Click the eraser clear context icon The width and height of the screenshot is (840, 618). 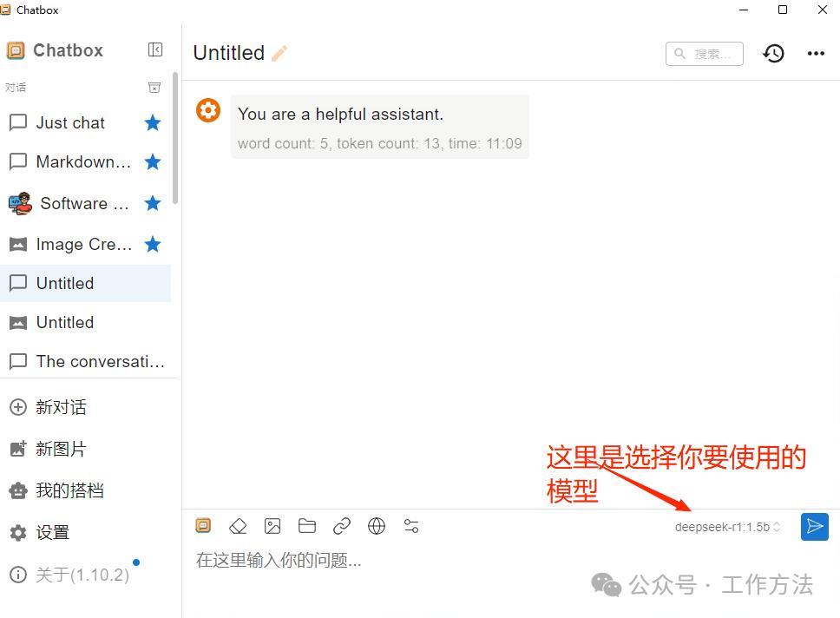pos(238,526)
